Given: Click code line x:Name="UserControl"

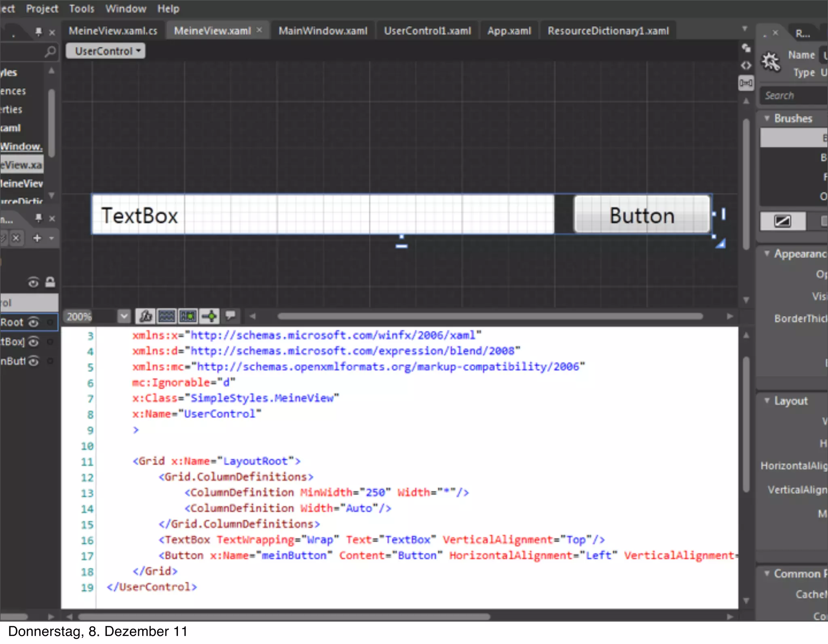Looking at the screenshot, I should point(196,414).
